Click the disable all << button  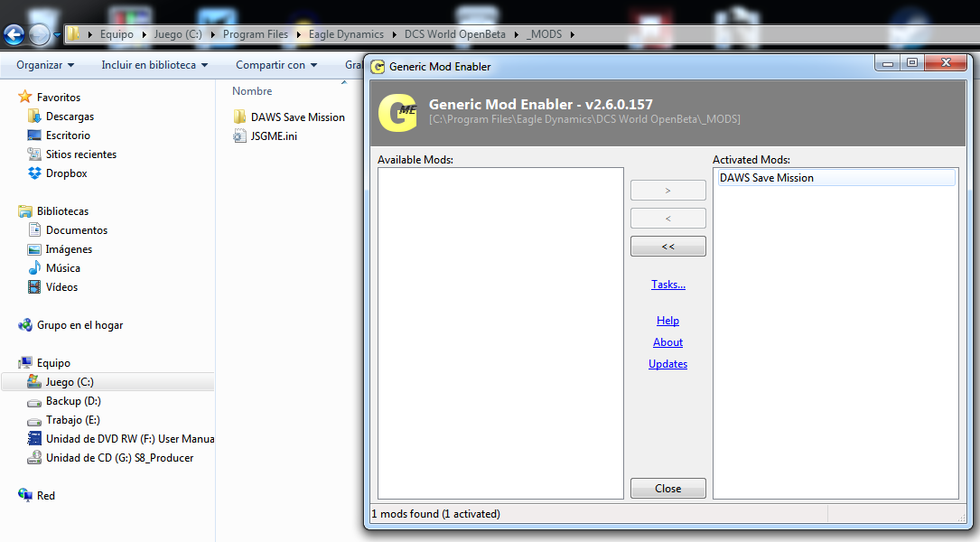click(668, 247)
